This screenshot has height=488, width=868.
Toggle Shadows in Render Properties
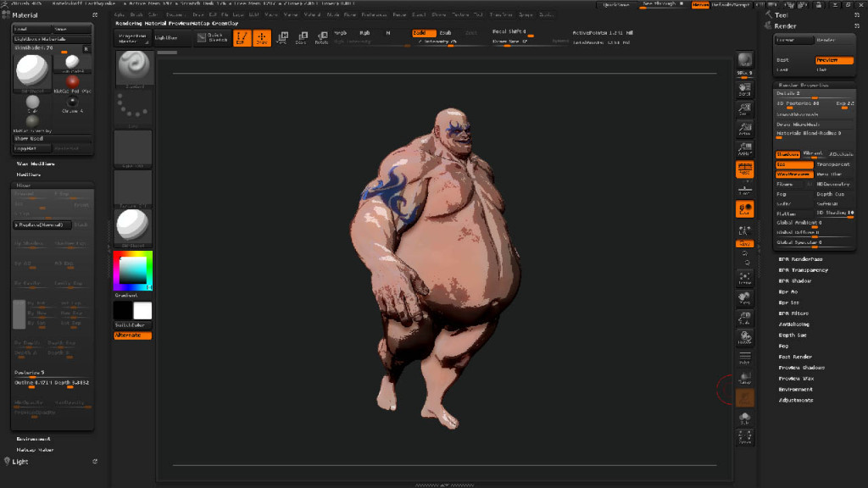click(787, 154)
